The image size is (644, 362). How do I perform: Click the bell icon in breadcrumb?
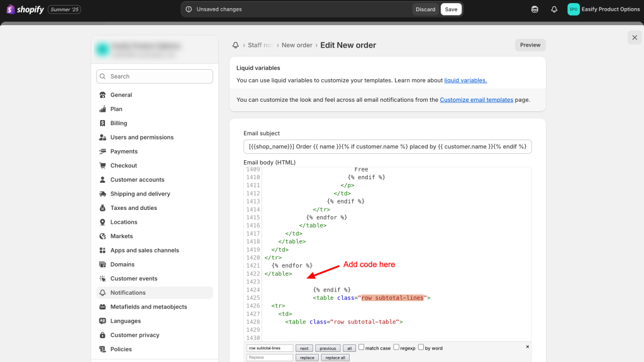coord(235,45)
